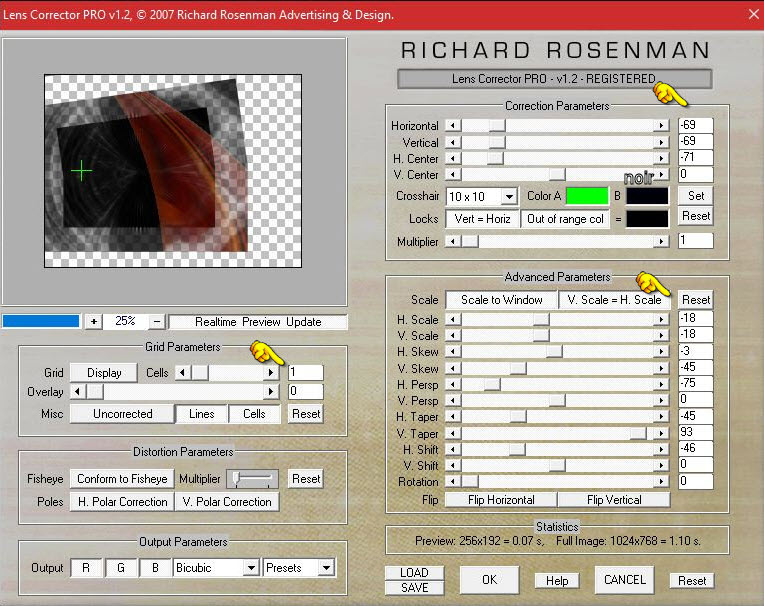Click the right arrow of V. Persp slider
The image size is (764, 606).
pos(661,400)
